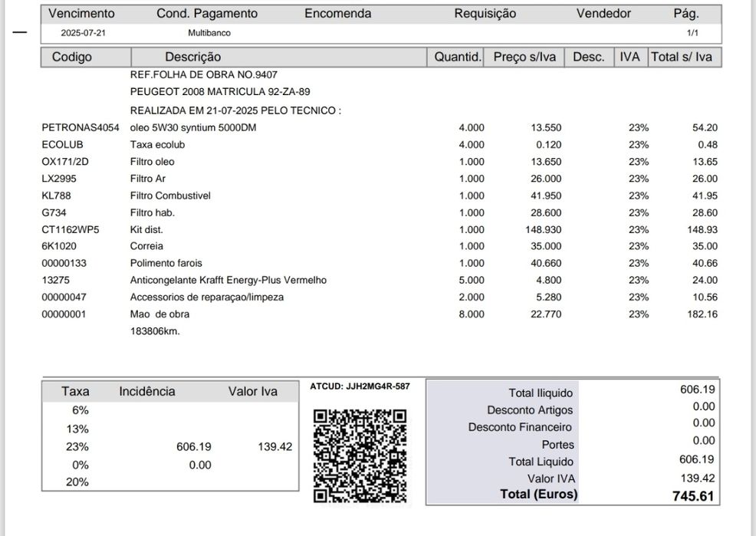Click the Incidência header in tax table
The image size is (756, 536).
tap(147, 391)
